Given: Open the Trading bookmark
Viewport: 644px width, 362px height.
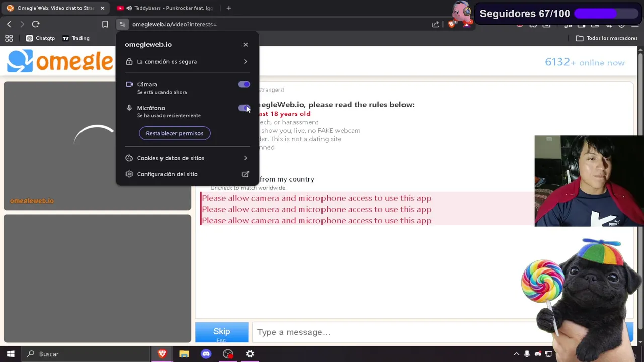Looking at the screenshot, I should click(x=76, y=38).
